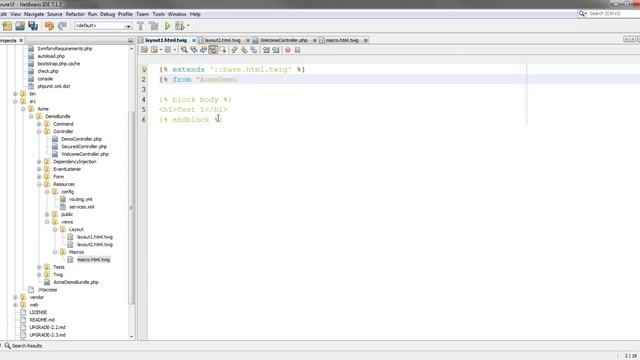The height and width of the screenshot is (360, 640).
Task: Click the Save All toolbar icon
Action: pyautogui.click(x=33, y=26)
